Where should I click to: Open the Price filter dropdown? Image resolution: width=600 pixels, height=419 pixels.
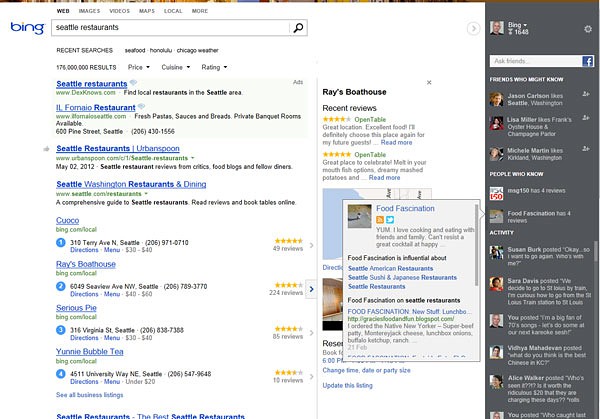tap(138, 67)
